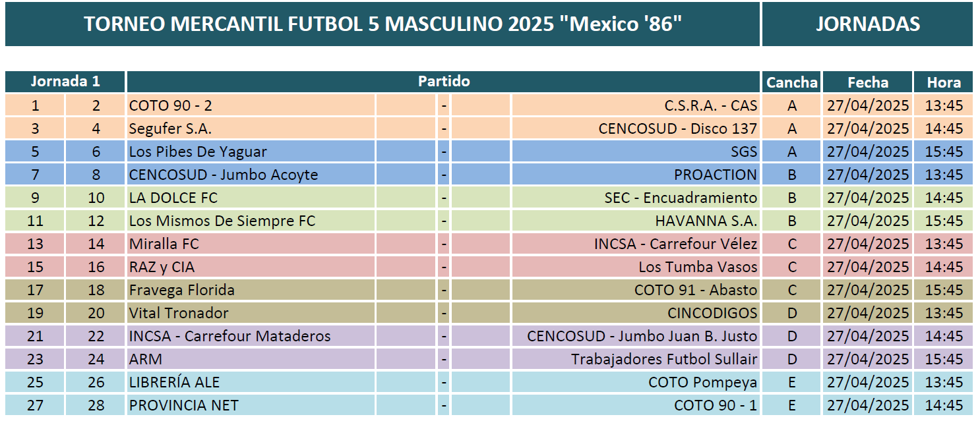The width and height of the screenshot is (980, 421).
Task: Click the Fravega Florida cell
Action: click(x=251, y=290)
